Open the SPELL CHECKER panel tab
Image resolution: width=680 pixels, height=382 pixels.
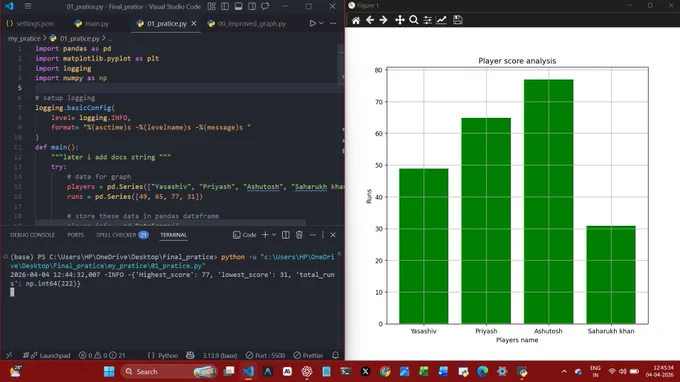(x=122, y=235)
